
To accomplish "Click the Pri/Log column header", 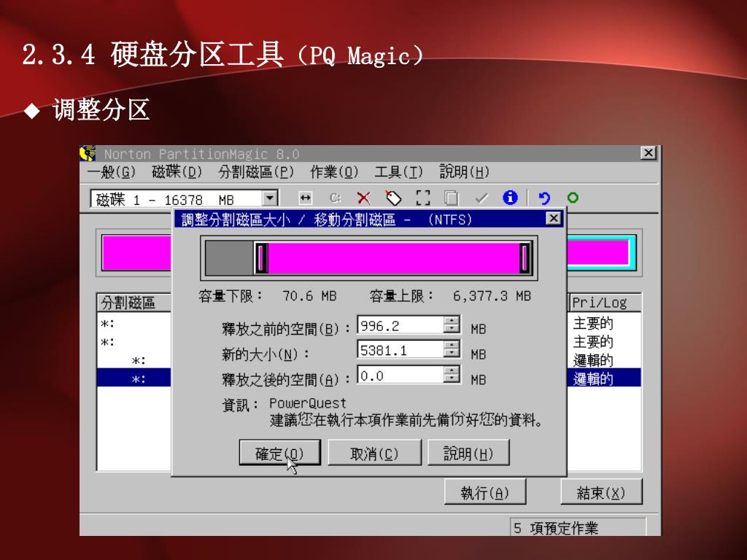I will pos(605,303).
